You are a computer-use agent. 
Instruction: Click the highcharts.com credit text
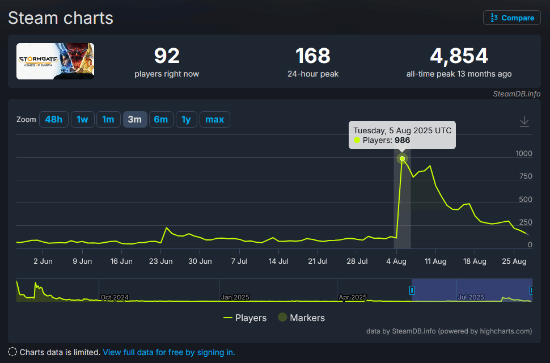(449, 331)
